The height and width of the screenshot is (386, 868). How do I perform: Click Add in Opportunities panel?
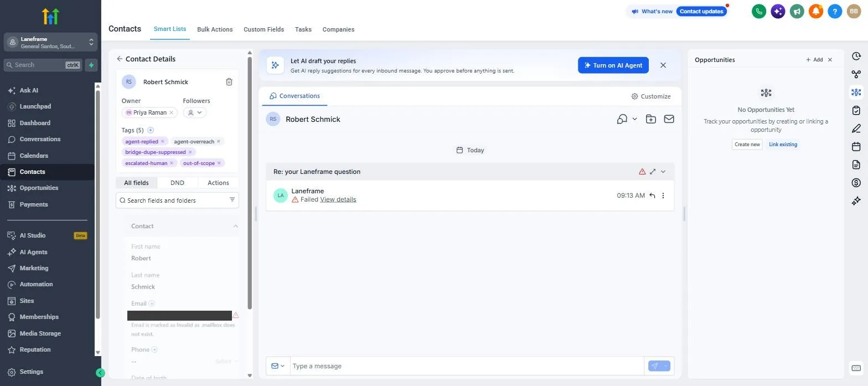[x=814, y=60]
